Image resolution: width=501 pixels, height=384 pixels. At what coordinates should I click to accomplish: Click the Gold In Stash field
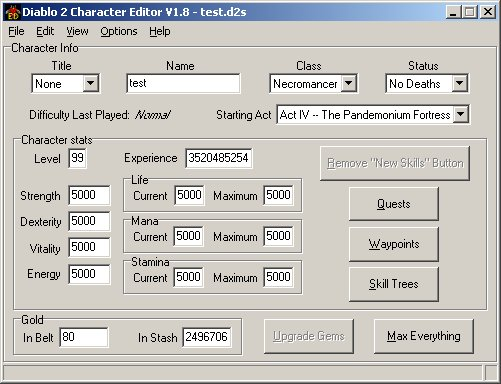tap(207, 337)
